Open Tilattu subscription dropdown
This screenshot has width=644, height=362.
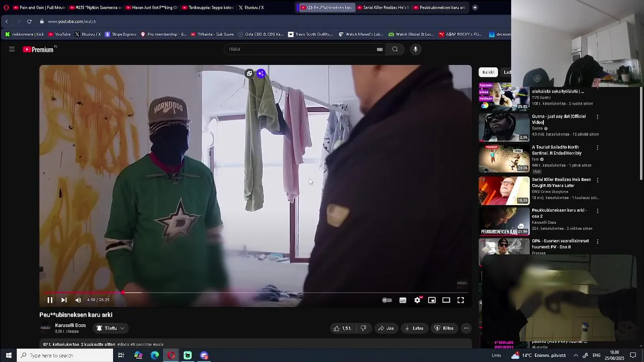111,328
